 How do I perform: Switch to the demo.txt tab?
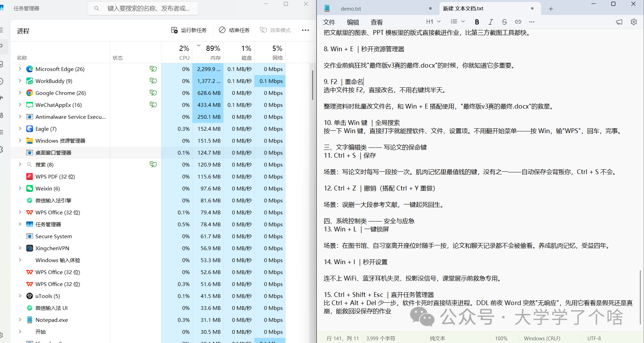point(378,9)
